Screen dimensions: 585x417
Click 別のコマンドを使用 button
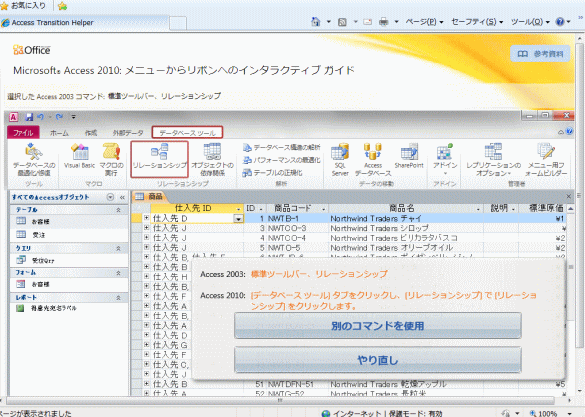[x=378, y=326]
